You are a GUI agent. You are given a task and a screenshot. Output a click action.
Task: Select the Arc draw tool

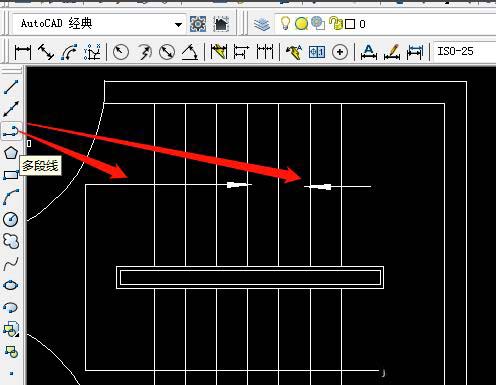pos(11,197)
